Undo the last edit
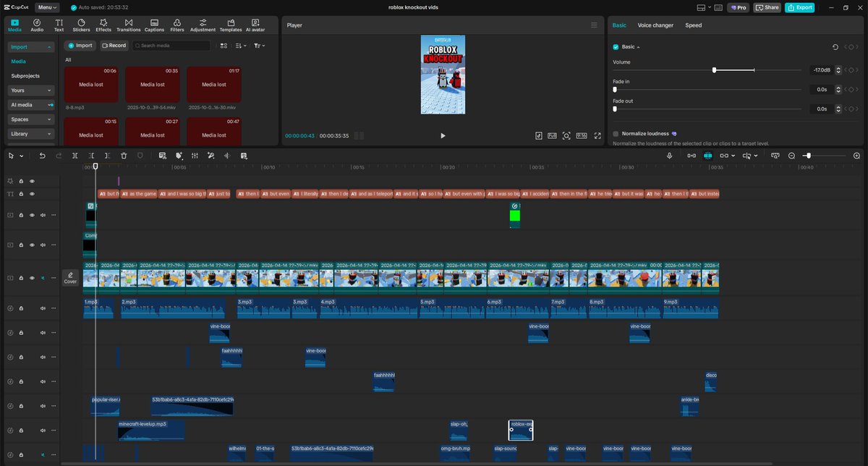 pyautogui.click(x=42, y=156)
